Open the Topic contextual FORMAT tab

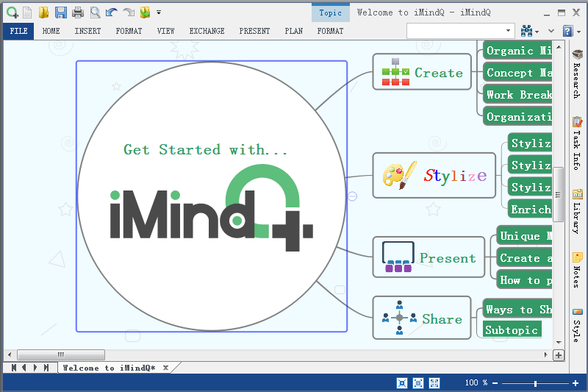point(330,31)
